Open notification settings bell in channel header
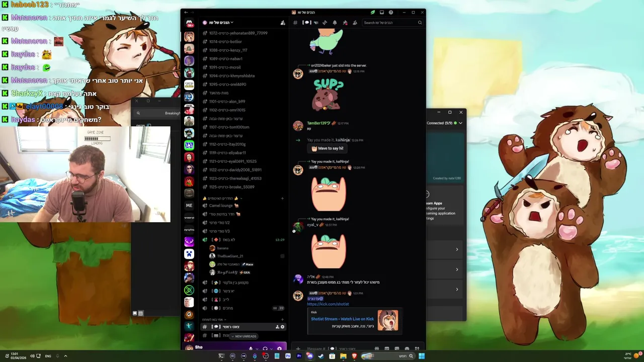Screen dimensions: 644x362 point(335,23)
